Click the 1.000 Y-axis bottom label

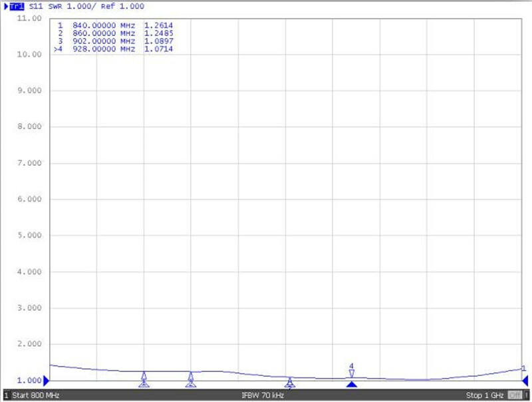[29, 380]
